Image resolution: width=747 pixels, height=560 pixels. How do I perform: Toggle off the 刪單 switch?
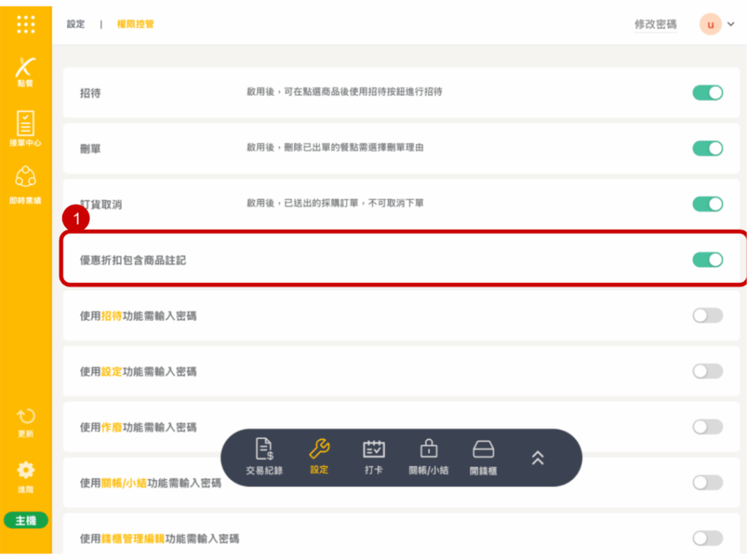tap(707, 148)
